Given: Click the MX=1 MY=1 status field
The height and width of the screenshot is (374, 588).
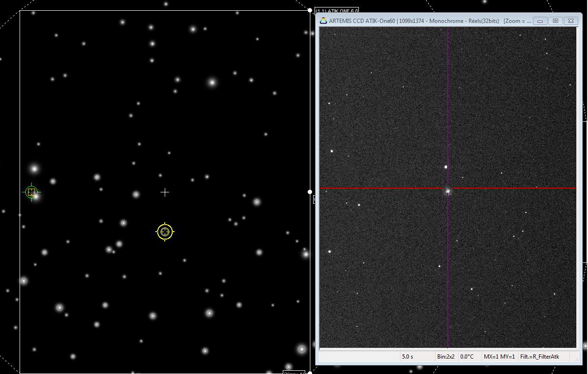Looking at the screenshot, I should click(499, 357).
